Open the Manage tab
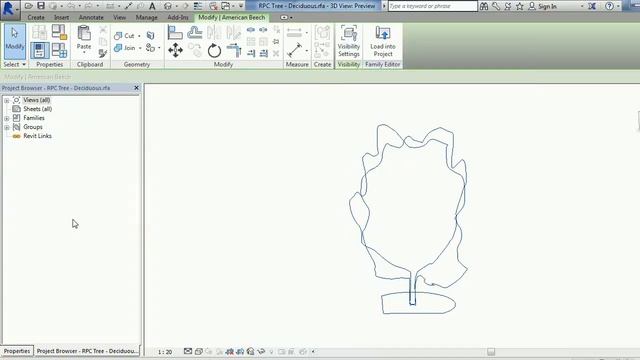640x360 pixels. point(147,18)
